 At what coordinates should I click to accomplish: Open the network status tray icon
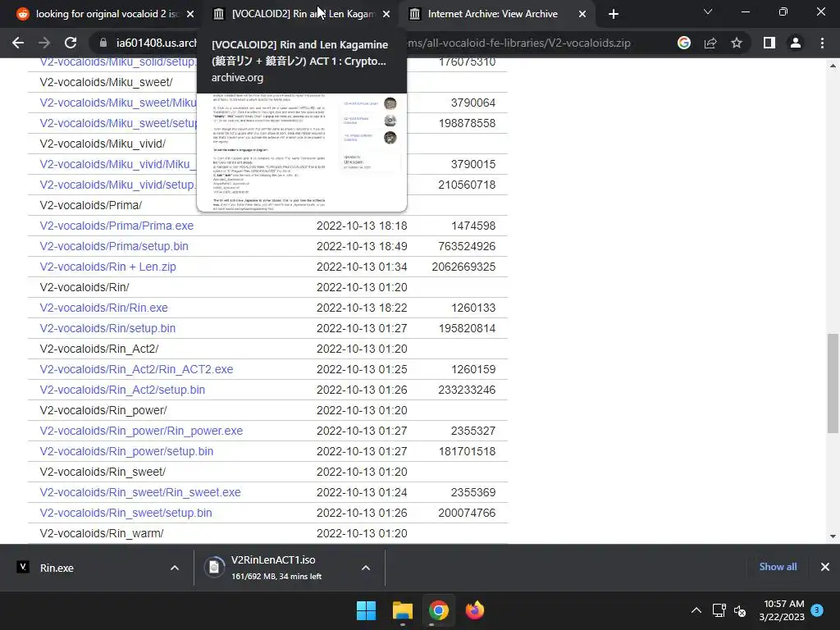(719, 610)
